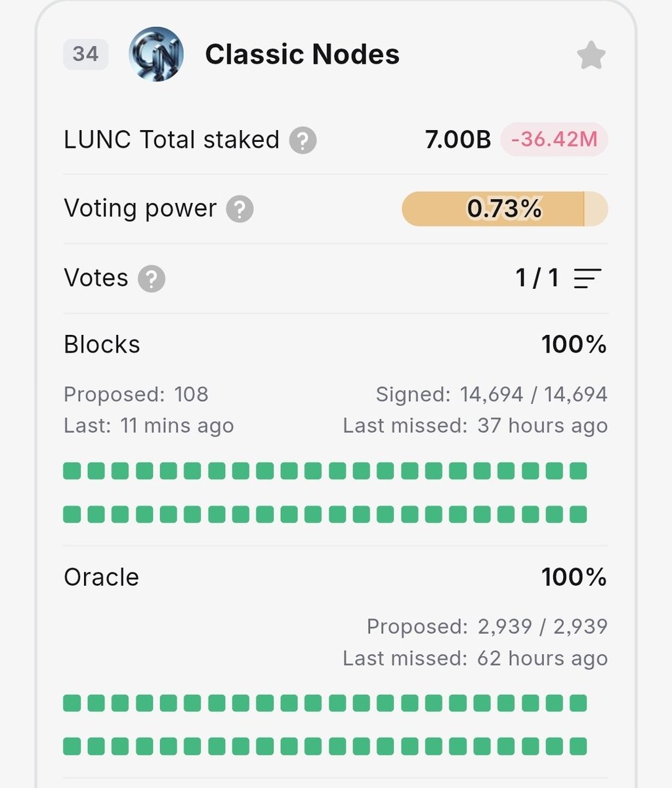Click the 0.73% voting power bar
The height and width of the screenshot is (788, 672).
(x=505, y=209)
